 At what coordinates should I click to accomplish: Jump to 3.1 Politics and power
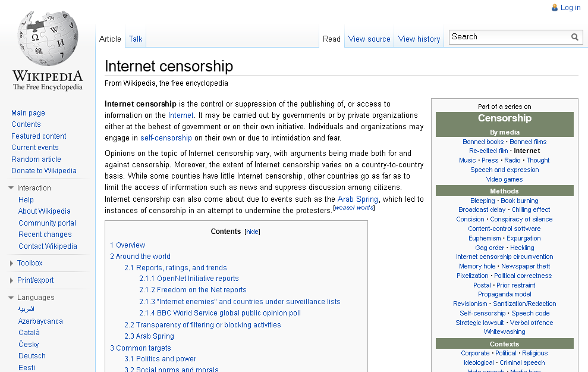tap(160, 359)
